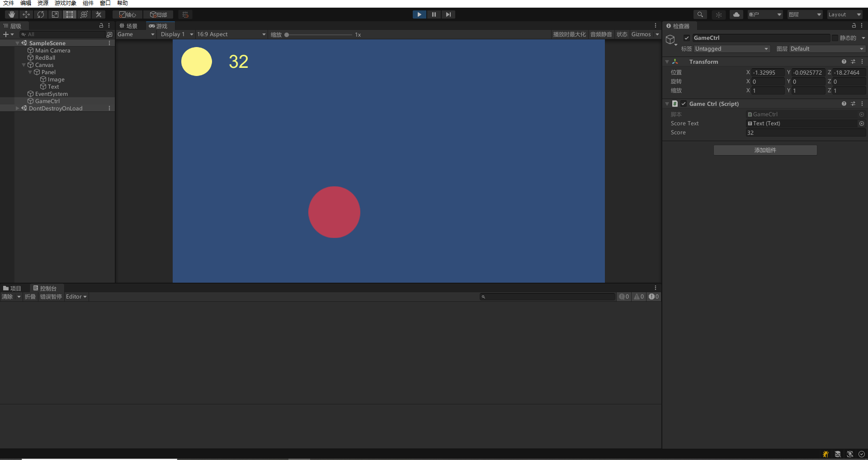Open the DontDestroyOnLoad row options menu
This screenshot has width=868, height=460.
tap(109, 108)
